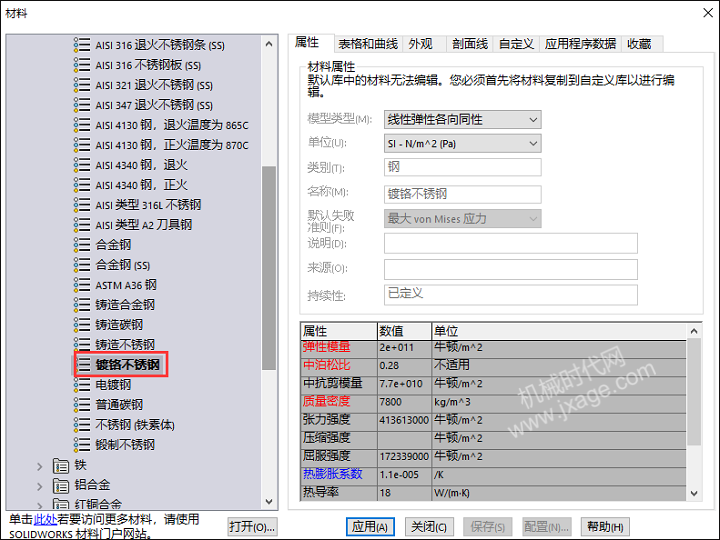Expand the 铝合金 material category
The image size is (720, 540).
point(40,486)
